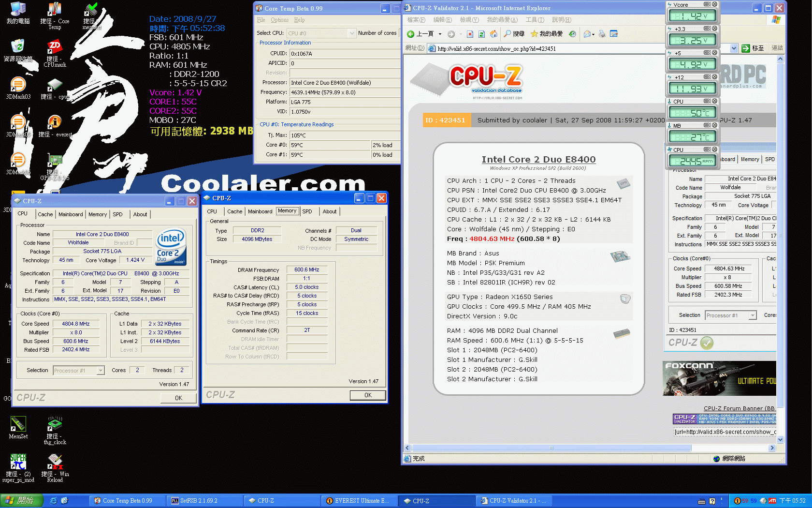Click the 移至 Go button in IE
Viewport: 812px width, 508px height.
click(x=753, y=48)
